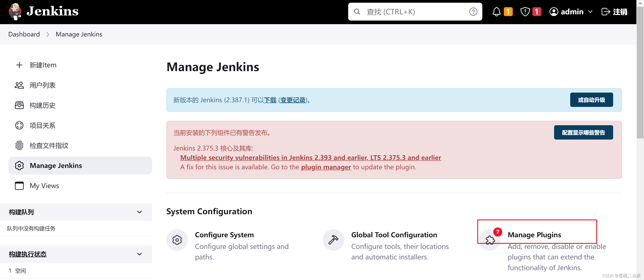Click the 构建队列 heading text
Viewport: 644px width, 280px height.
(21, 212)
